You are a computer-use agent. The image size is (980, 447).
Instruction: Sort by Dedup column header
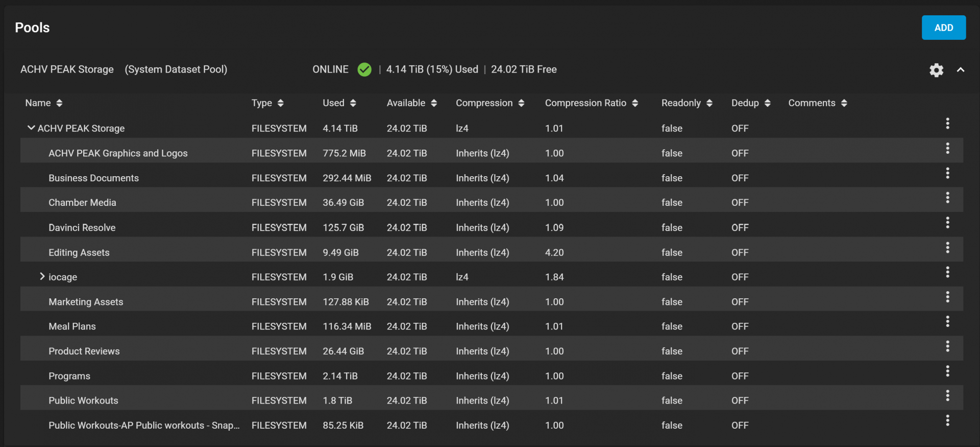coord(751,103)
